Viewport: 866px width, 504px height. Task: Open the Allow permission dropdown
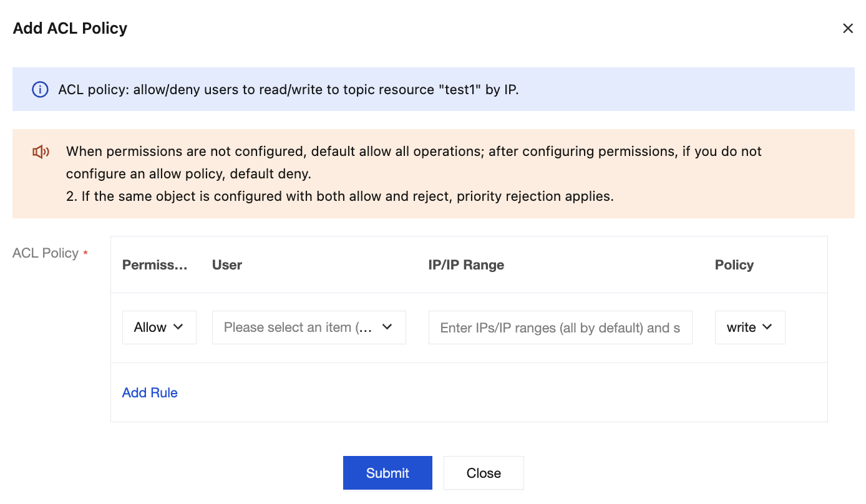159,327
